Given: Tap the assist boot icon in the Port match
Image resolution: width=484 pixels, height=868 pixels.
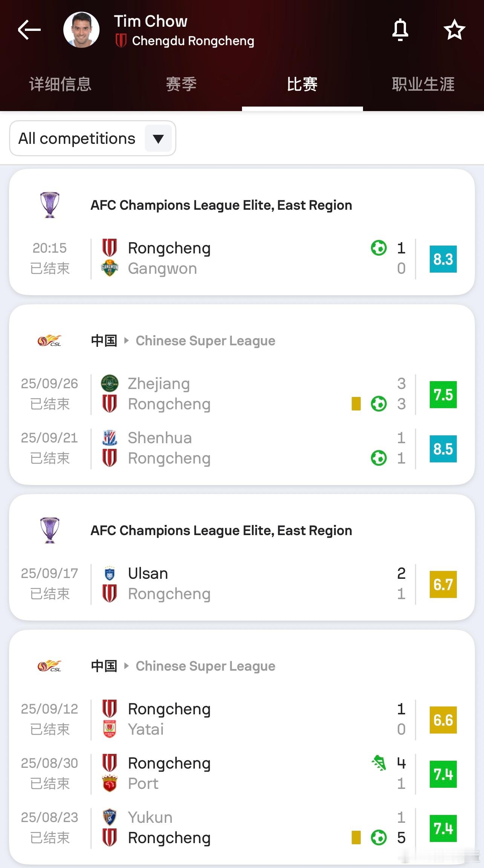Looking at the screenshot, I should coord(379,763).
